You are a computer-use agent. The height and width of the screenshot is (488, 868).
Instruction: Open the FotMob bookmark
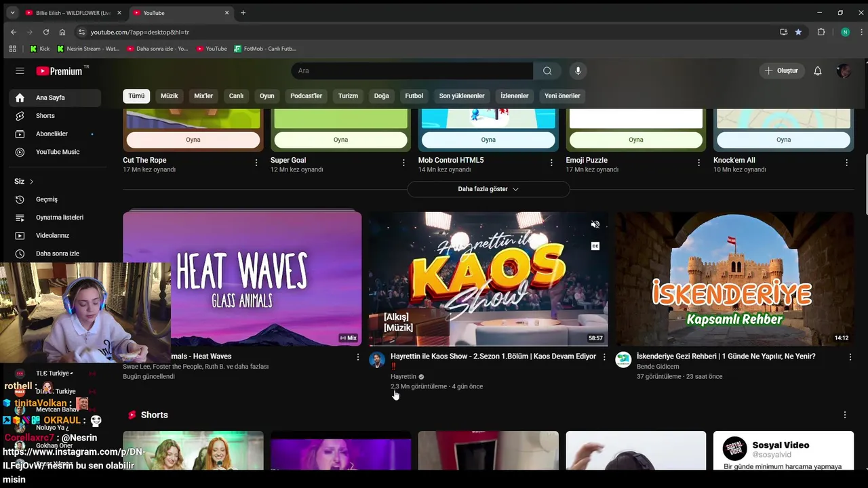coord(265,49)
